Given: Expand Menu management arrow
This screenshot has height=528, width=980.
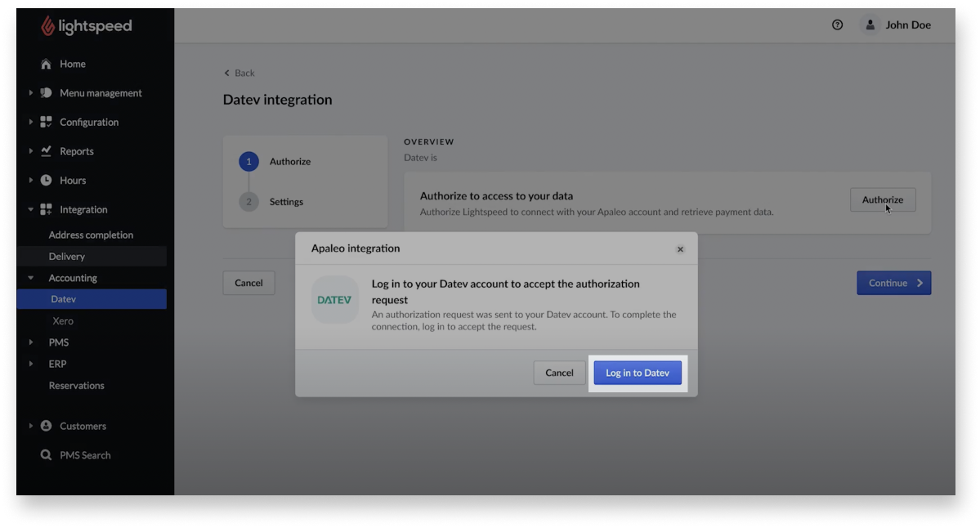Looking at the screenshot, I should (x=30, y=92).
